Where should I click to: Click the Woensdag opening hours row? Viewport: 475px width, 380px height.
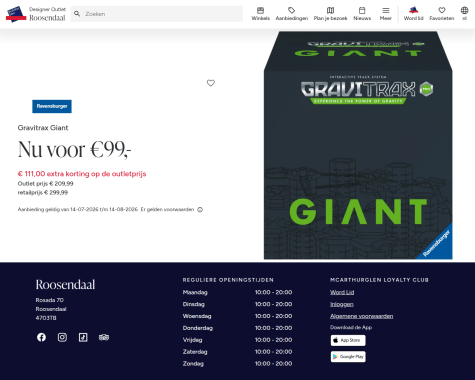click(237, 316)
